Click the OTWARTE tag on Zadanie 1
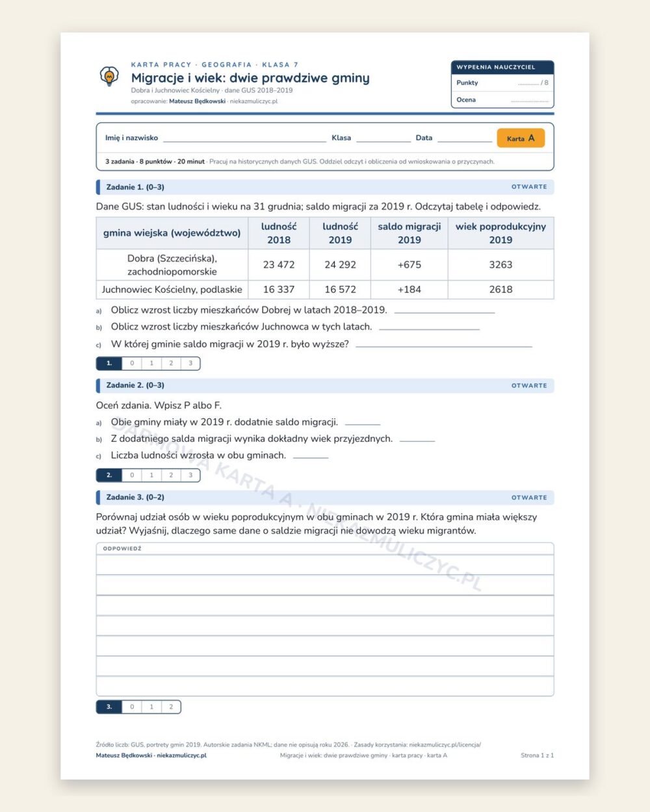Image resolution: width=650 pixels, height=812 pixels. pos(529,187)
